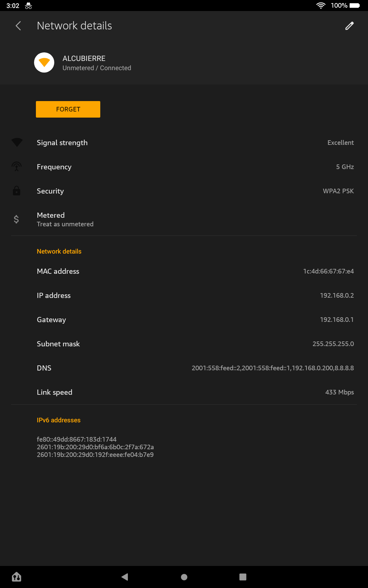The image size is (368, 588).
Task: Tap the navigation bar back triangle
Action: (x=125, y=577)
